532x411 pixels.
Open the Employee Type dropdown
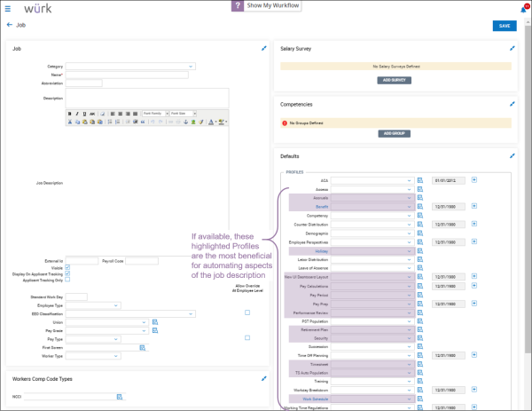coord(93,305)
